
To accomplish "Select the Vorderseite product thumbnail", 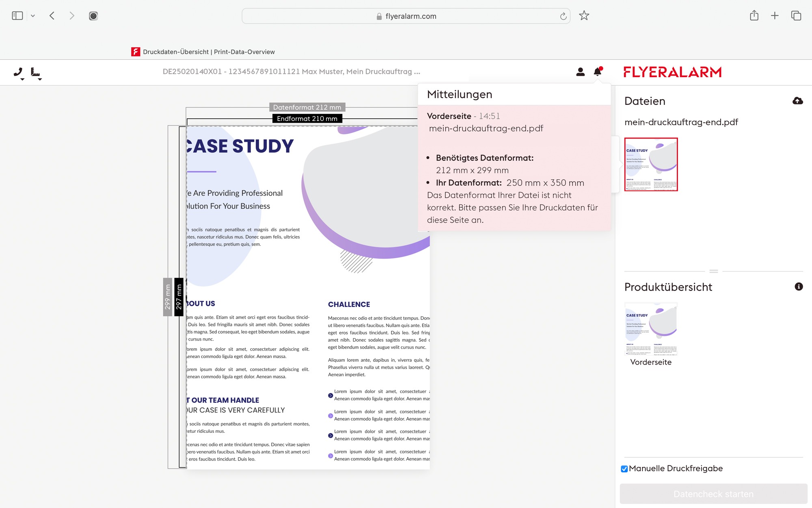I will [x=651, y=329].
